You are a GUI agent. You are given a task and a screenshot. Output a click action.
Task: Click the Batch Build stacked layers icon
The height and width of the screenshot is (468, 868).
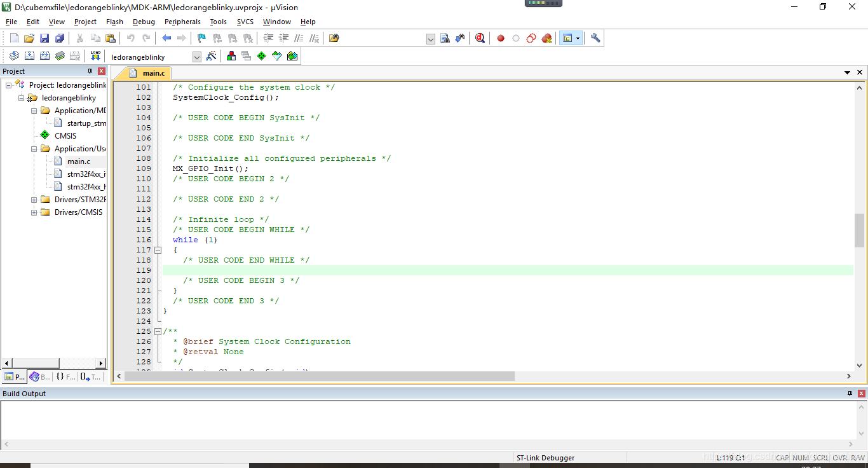[60, 56]
